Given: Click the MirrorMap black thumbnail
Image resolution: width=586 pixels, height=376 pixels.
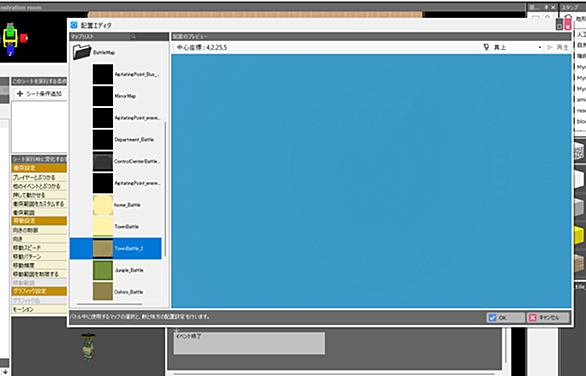Looking at the screenshot, I should [x=103, y=96].
